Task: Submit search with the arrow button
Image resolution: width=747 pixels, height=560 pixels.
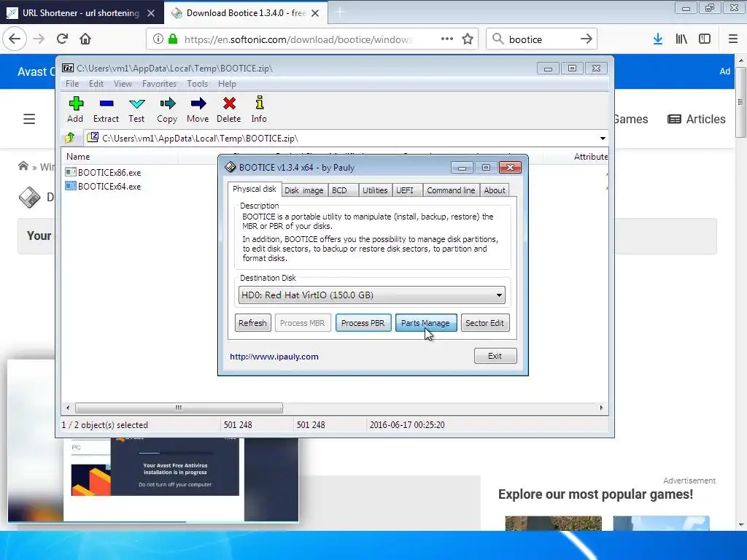Action: coord(586,39)
